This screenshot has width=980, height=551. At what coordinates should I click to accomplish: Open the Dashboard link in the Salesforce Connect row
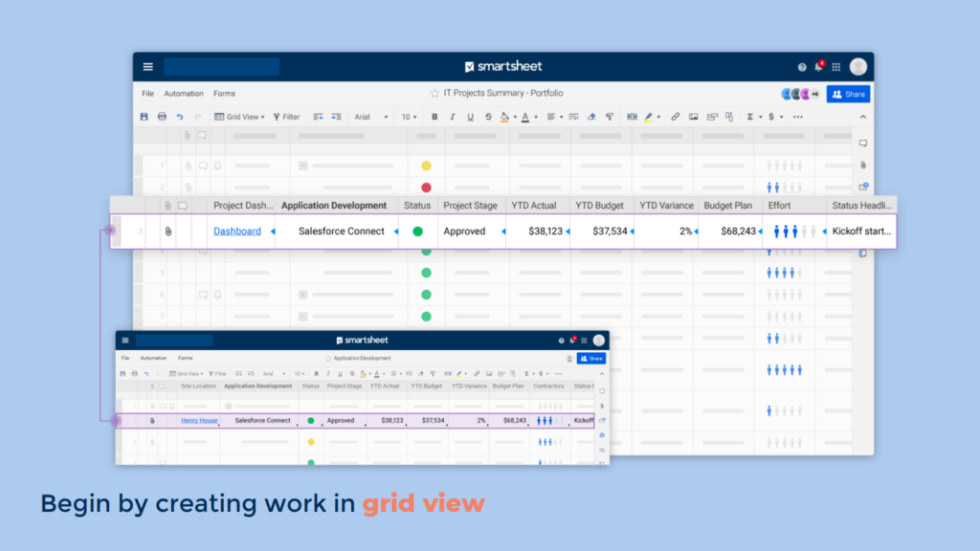click(237, 231)
